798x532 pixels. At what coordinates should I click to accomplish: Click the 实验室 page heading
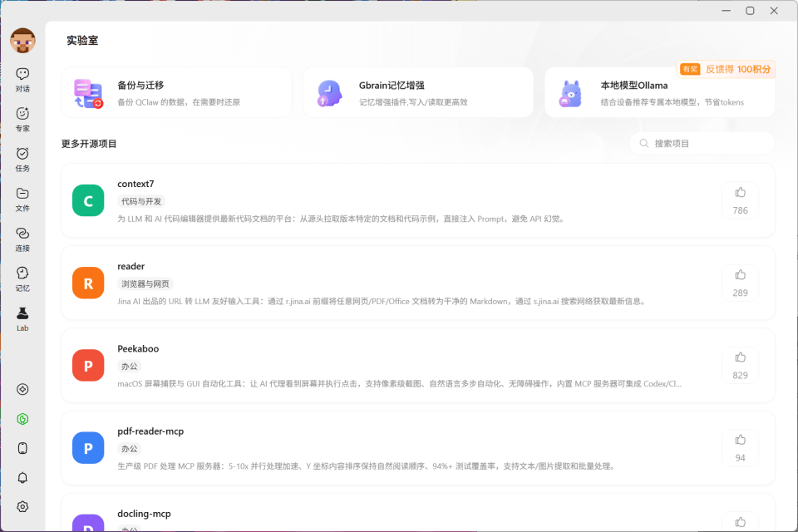click(82, 41)
